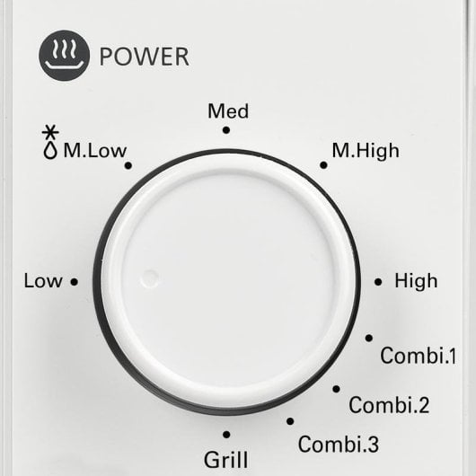This screenshot has height=476, width=476.
Task: Click the POWER heading text
Action: (x=145, y=57)
